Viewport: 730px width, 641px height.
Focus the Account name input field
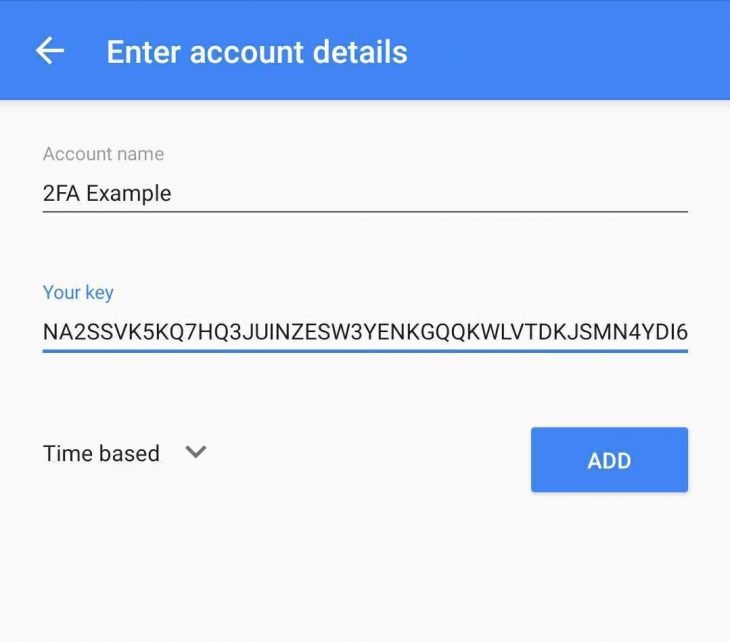click(365, 193)
